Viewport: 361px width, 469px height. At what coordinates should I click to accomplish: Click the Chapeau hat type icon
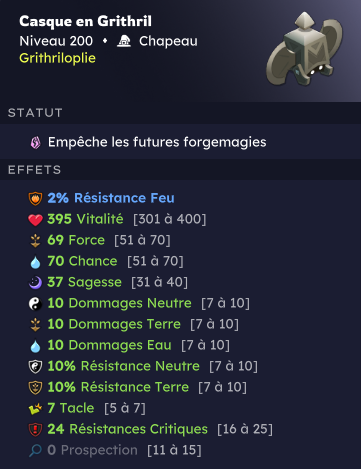point(124,41)
